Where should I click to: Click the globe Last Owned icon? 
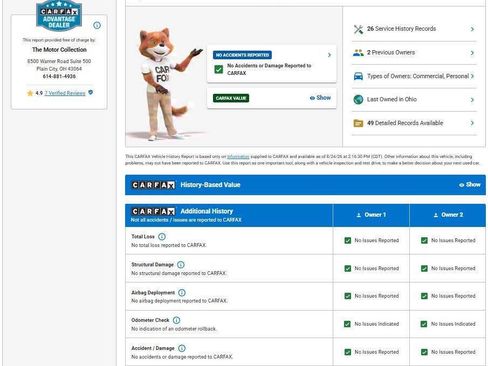tap(358, 100)
